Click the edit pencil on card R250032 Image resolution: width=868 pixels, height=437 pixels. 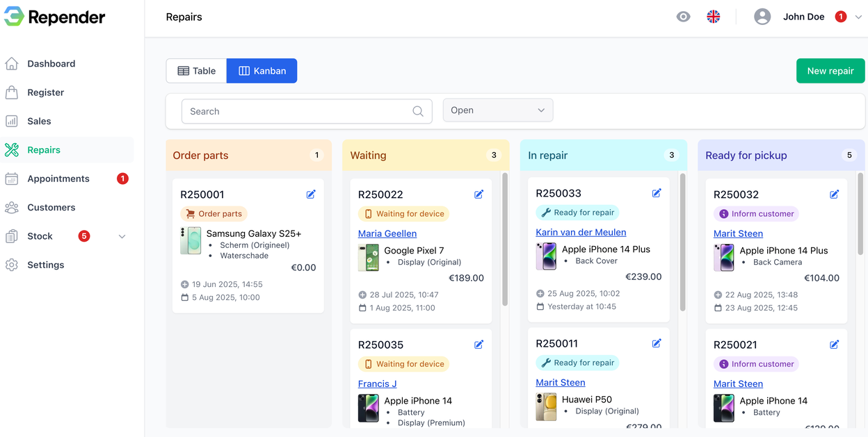pos(834,195)
